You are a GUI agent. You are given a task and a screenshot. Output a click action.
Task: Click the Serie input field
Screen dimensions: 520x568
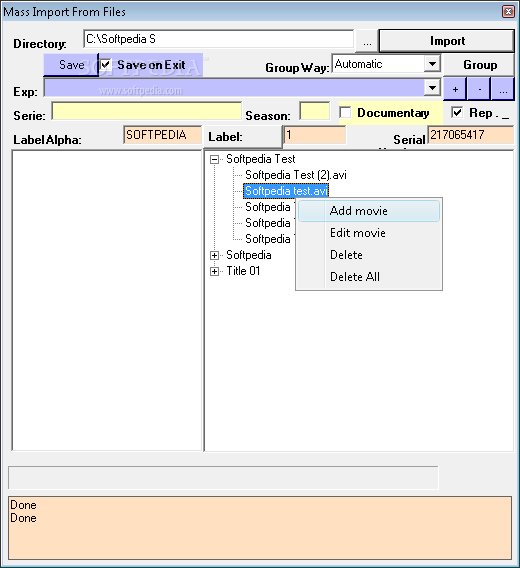146,111
